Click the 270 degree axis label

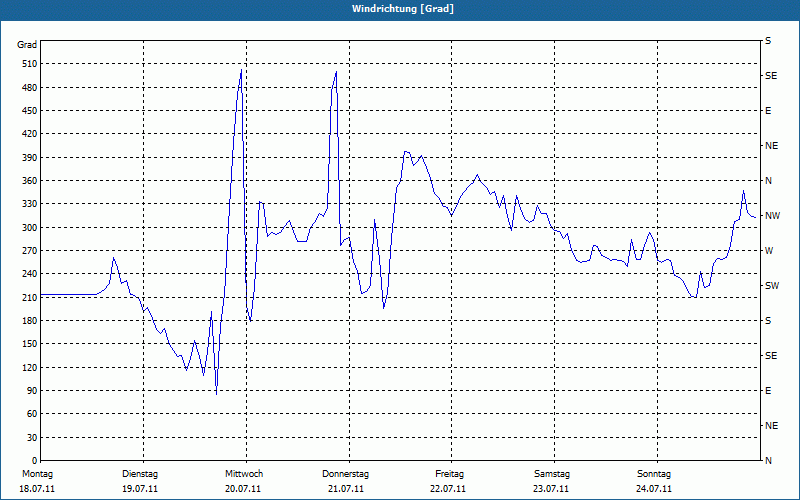coord(30,251)
